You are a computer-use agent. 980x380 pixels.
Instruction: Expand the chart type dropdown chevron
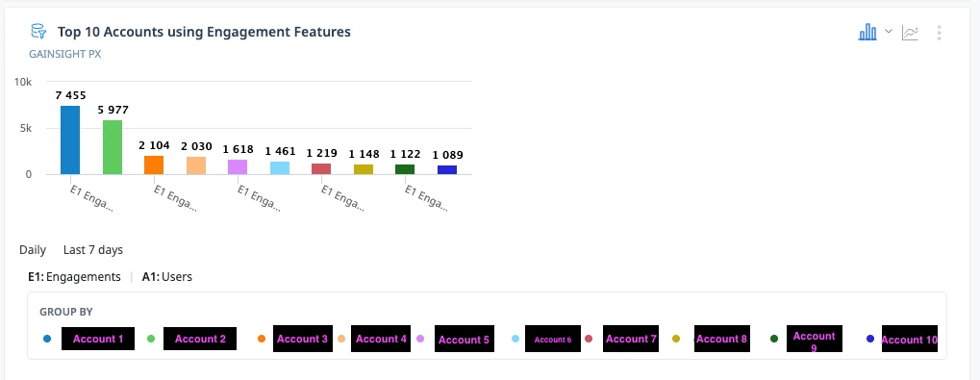pos(888,31)
